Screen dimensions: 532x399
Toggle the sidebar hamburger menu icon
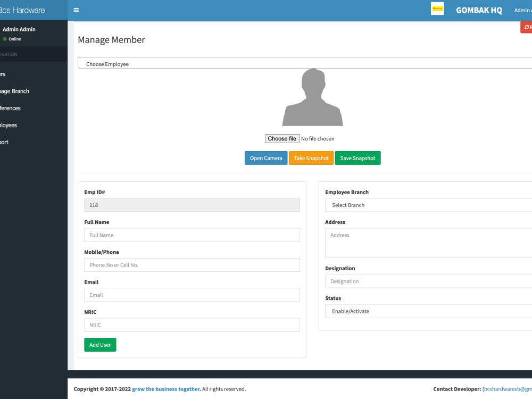pyautogui.click(x=76, y=10)
